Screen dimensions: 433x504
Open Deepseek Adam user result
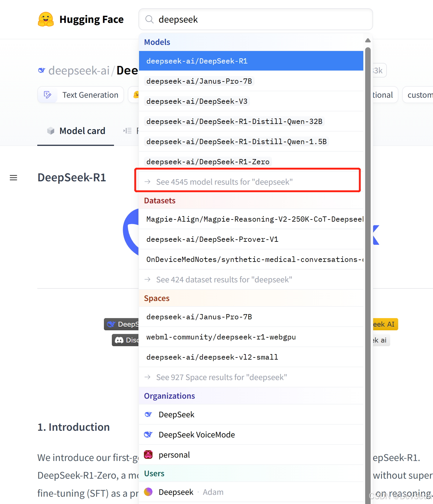(251, 492)
